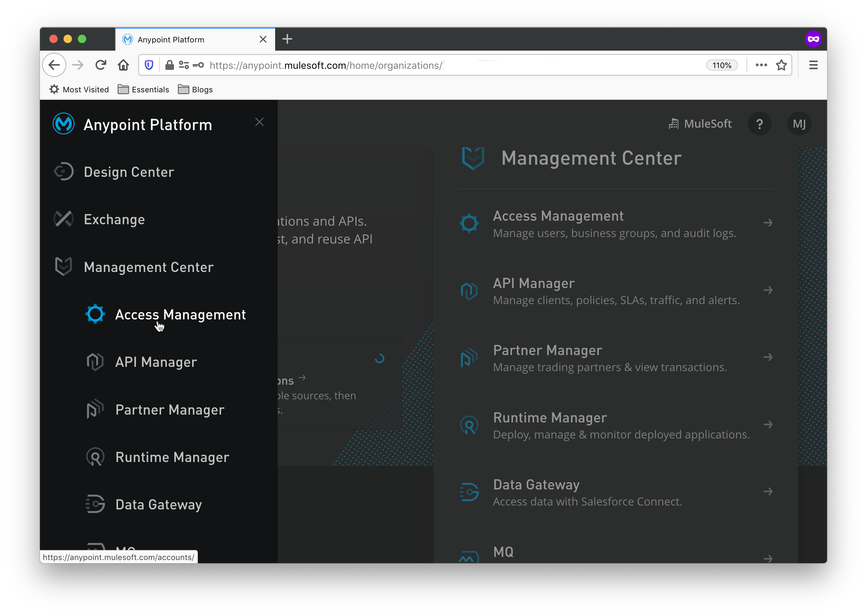The width and height of the screenshot is (867, 616).
Task: Click the arrow next to Access Management card
Action: (768, 223)
